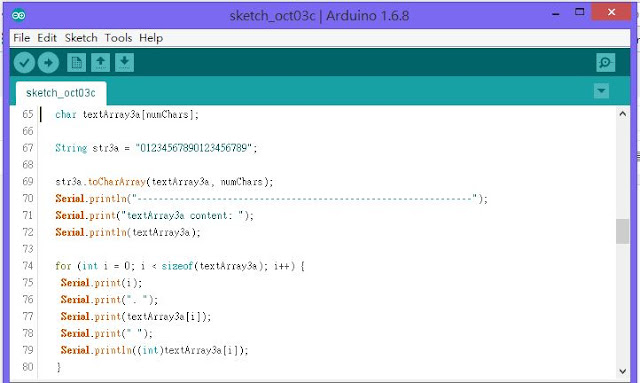Close the Arduino window

[x=611, y=12]
